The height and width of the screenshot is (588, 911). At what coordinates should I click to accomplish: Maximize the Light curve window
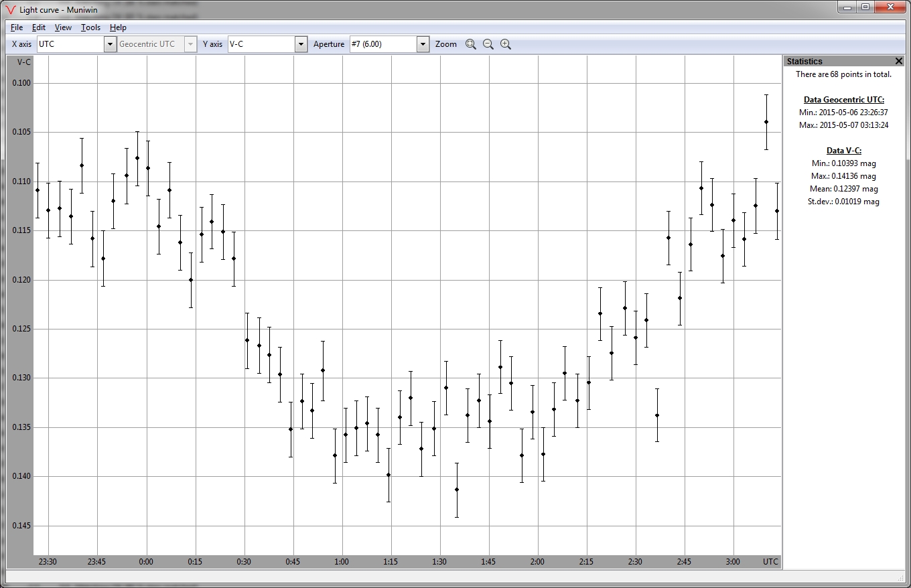(x=865, y=7)
